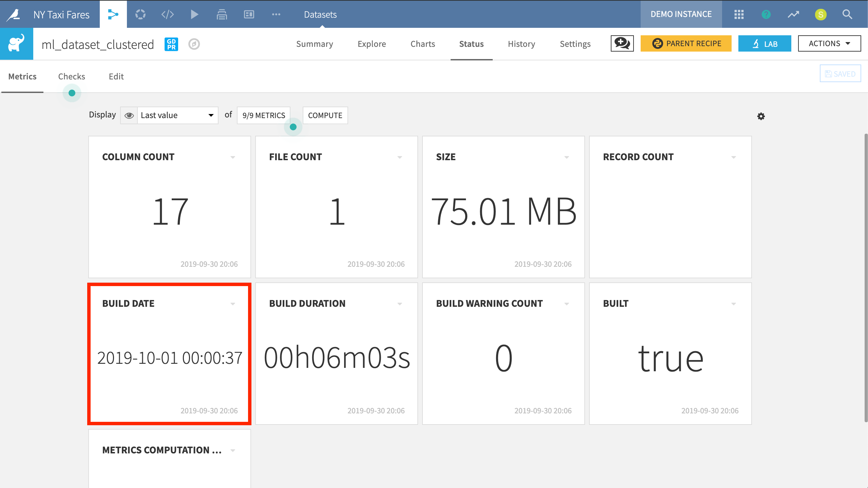Open the circular Lab analyses icon

(x=140, y=14)
